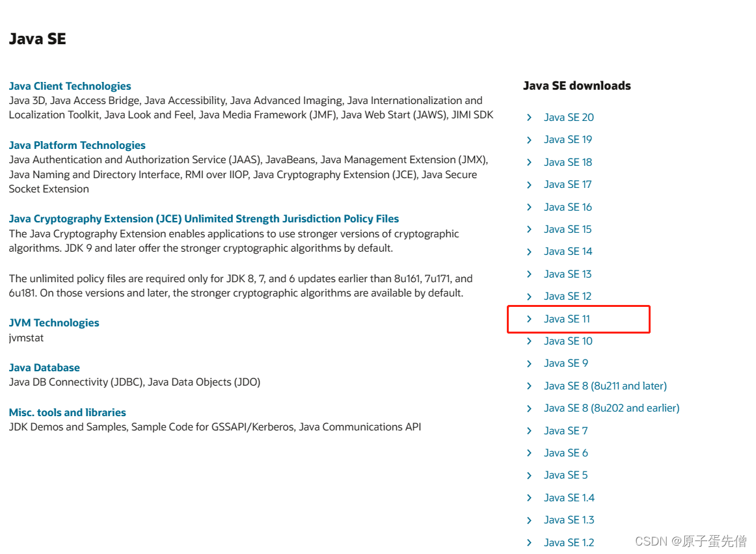Open Java Platform Technologies
Viewport: 756px width, 554px height.
77,144
